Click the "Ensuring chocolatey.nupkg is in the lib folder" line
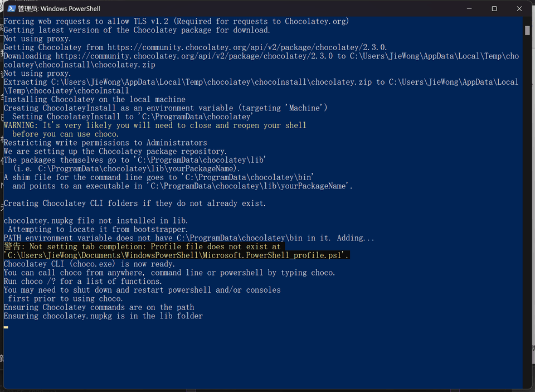 click(x=103, y=316)
